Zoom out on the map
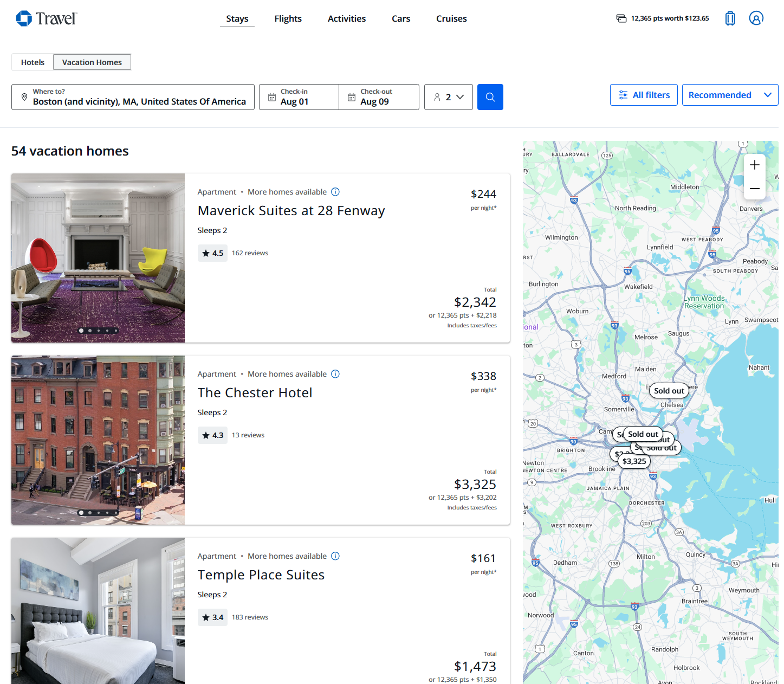 pyautogui.click(x=754, y=189)
